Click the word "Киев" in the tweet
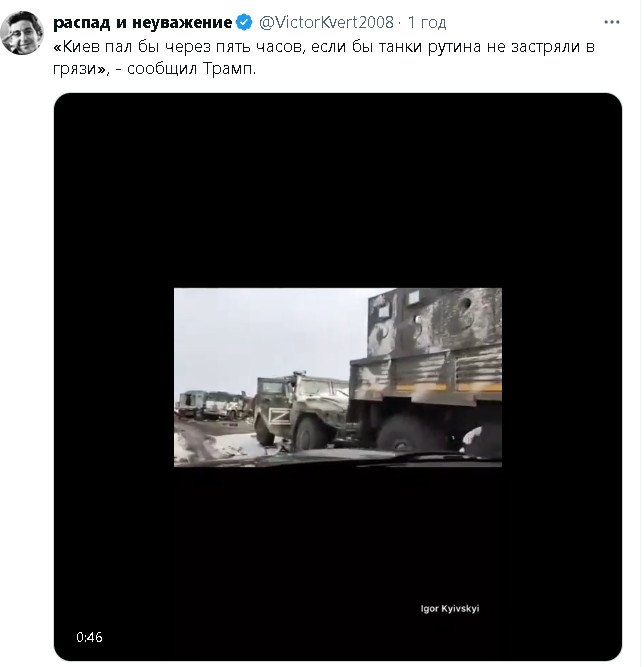Screen dimensions: 644x667 81,48
